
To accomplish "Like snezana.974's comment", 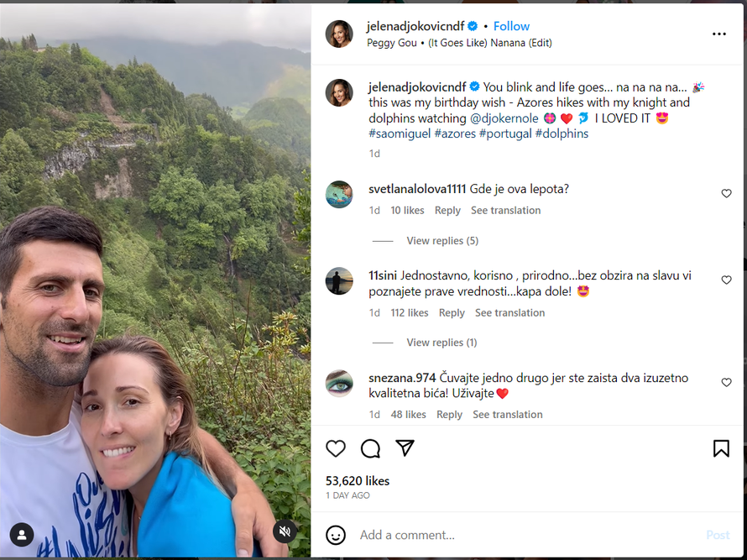I will click(x=727, y=383).
